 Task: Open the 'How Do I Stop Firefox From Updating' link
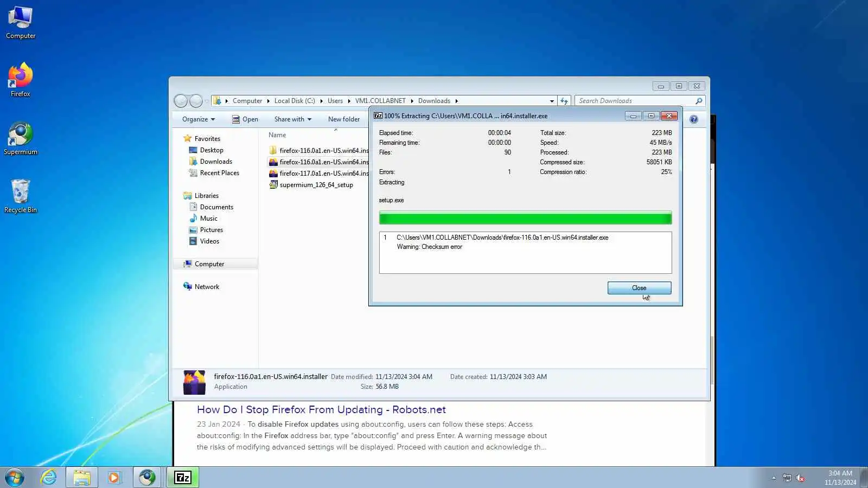321,410
